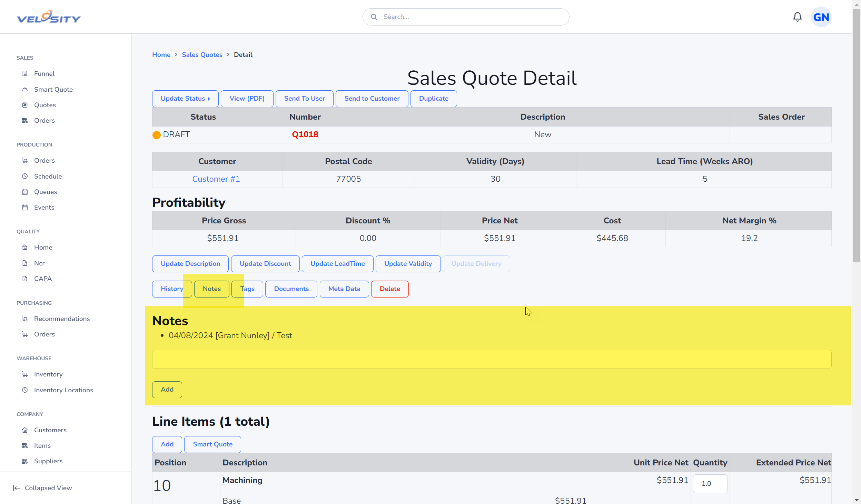Click the Smart Quote sidebar icon
The image size is (861, 504).
(25, 89)
